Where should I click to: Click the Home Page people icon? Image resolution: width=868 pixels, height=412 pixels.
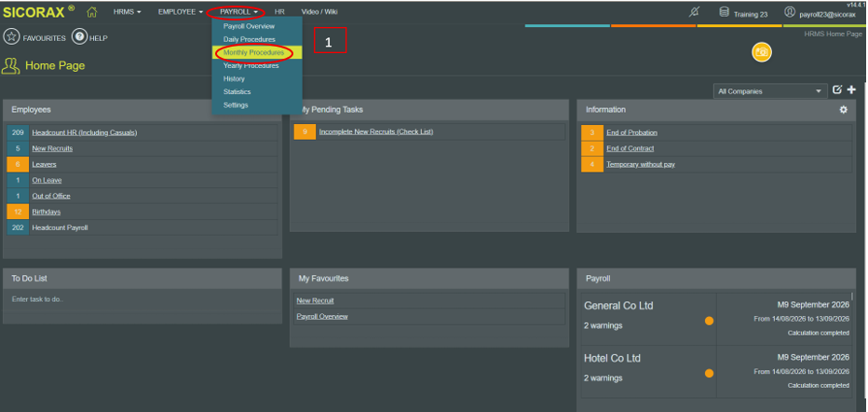point(10,65)
